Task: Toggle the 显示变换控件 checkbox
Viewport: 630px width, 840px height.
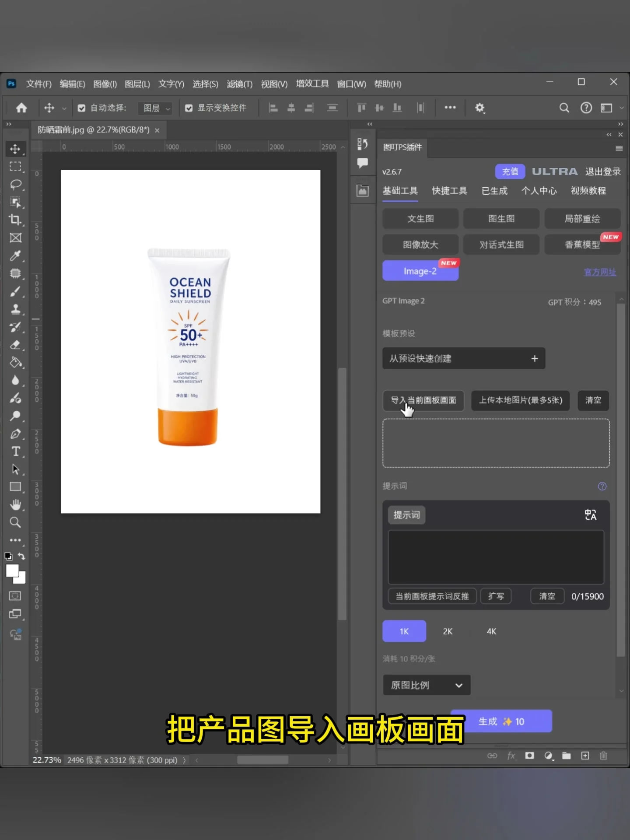Action: click(x=189, y=108)
